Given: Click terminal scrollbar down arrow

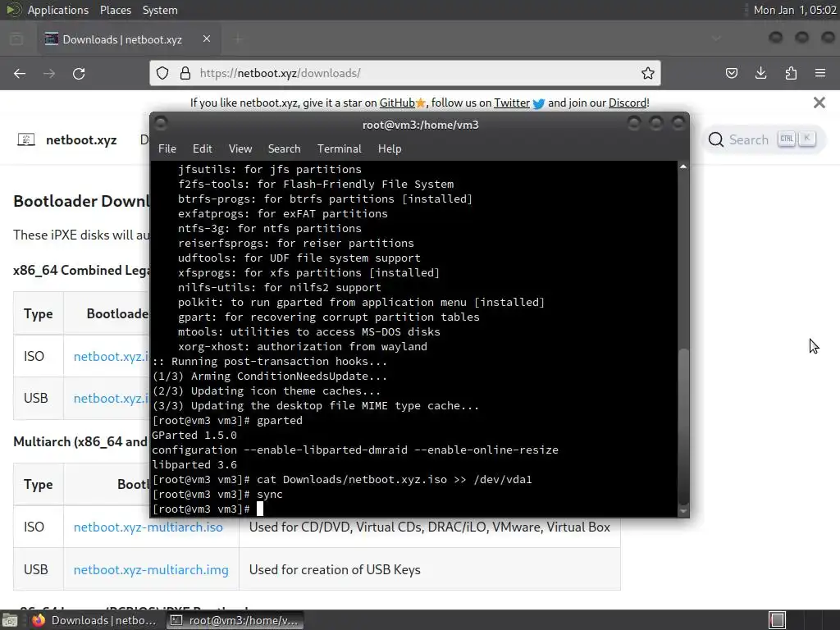Looking at the screenshot, I should point(683,511).
